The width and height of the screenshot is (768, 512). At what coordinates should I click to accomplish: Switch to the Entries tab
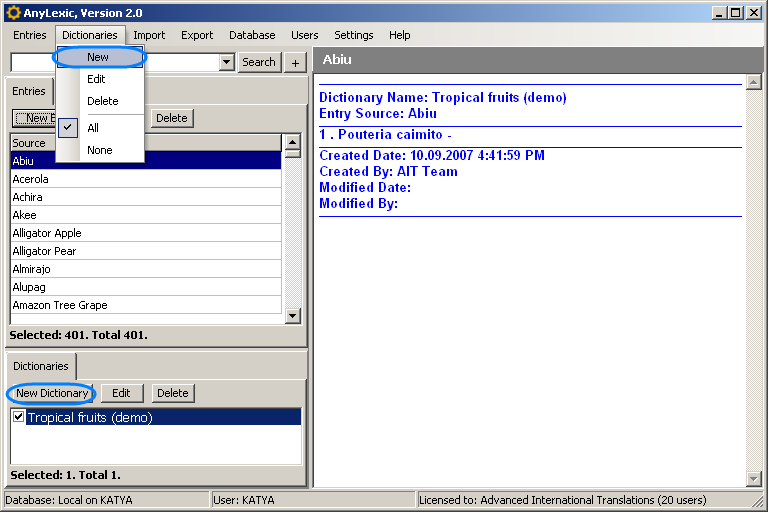click(x=29, y=91)
